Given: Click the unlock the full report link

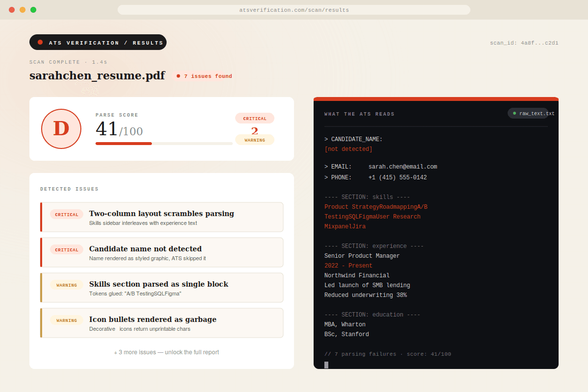Looking at the screenshot, I should point(167,352).
